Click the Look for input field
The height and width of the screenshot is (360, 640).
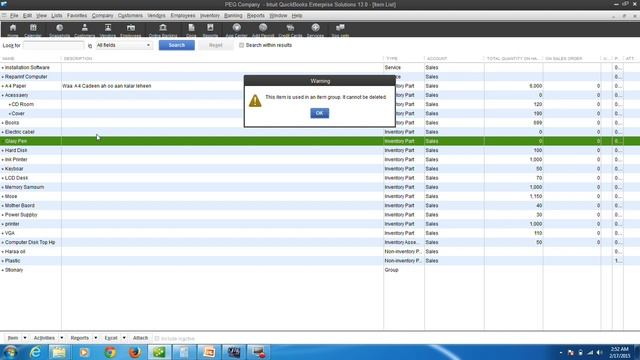53,45
